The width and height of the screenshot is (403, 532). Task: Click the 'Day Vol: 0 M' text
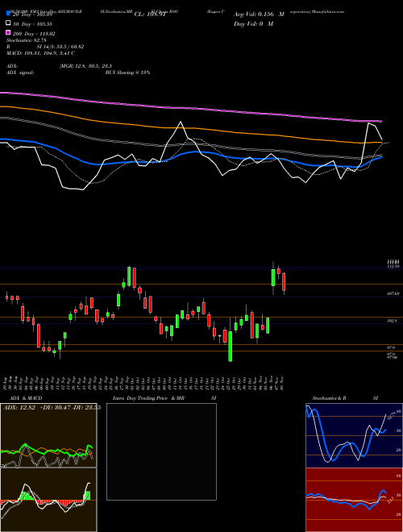(253, 23)
